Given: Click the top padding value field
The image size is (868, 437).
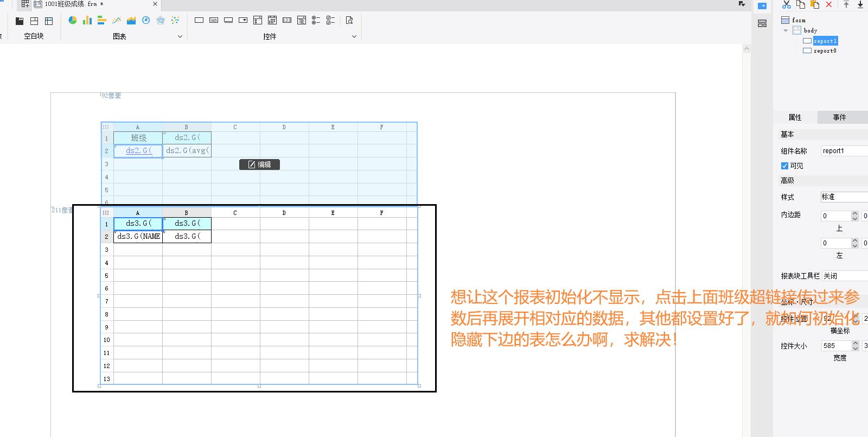Looking at the screenshot, I should [835, 216].
